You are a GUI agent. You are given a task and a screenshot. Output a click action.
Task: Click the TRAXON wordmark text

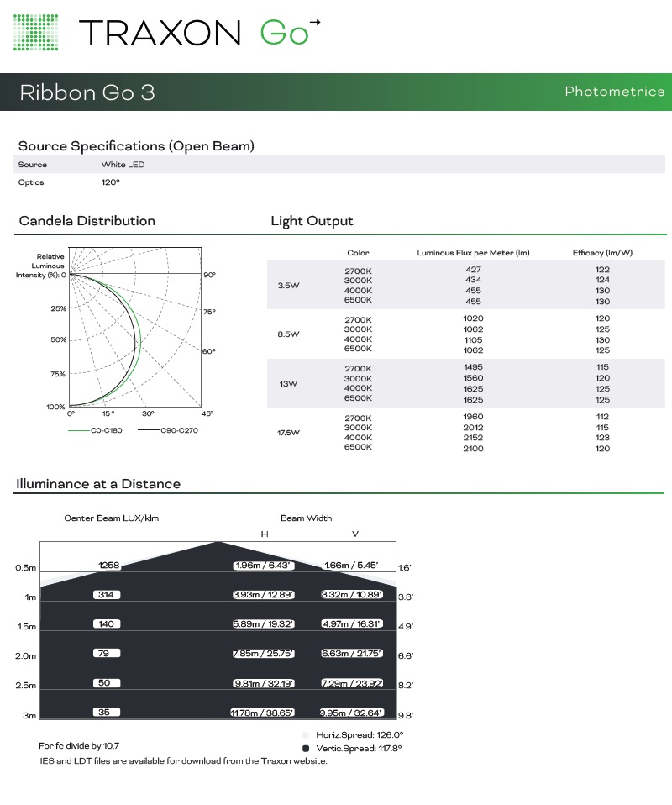(160, 33)
